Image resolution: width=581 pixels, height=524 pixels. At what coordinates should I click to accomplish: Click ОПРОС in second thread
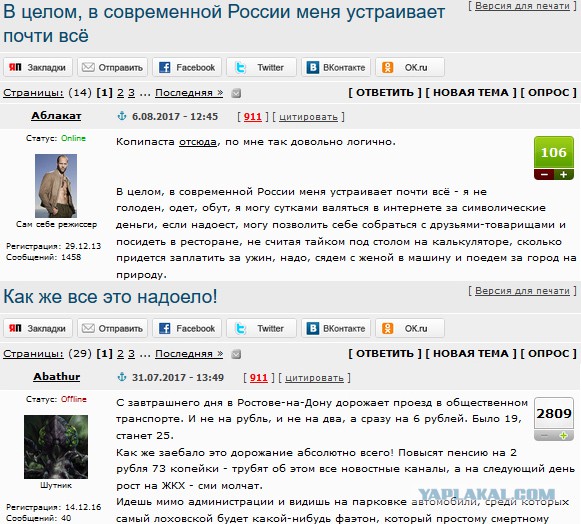click(549, 354)
